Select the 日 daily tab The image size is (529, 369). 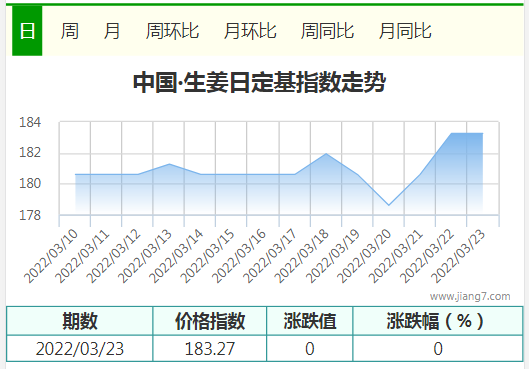point(27,31)
